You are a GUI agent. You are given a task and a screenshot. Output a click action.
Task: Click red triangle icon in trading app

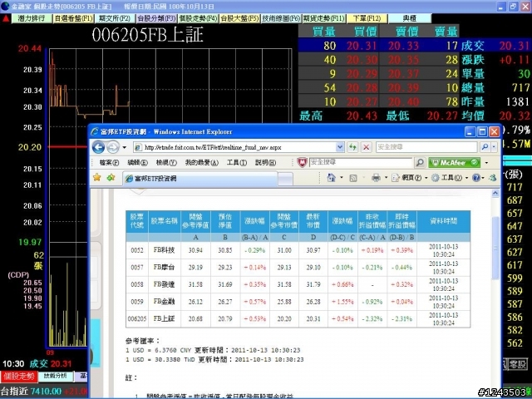click(x=6, y=18)
